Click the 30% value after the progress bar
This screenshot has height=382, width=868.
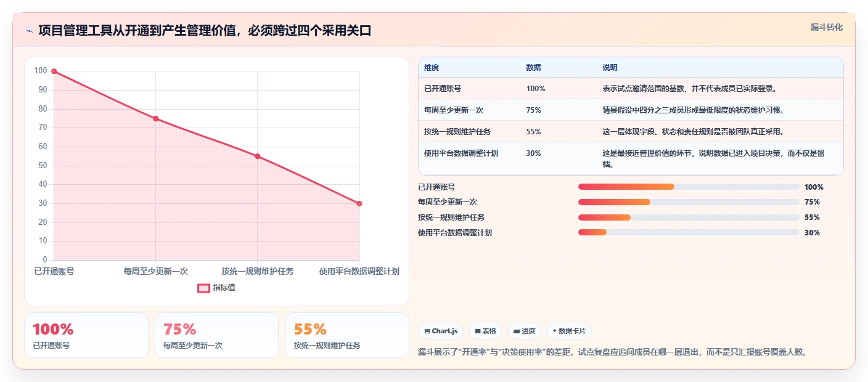[x=812, y=232]
